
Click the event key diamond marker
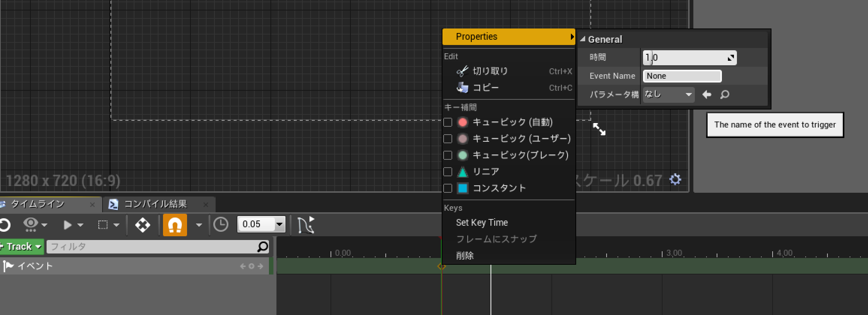click(x=441, y=266)
